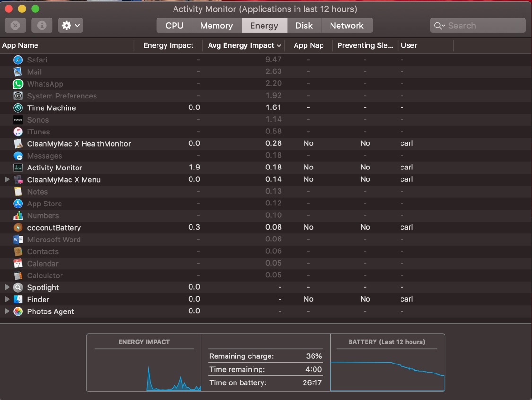Select the Microsoft Word row name
Screen dimensions: 532x400
tap(54, 240)
